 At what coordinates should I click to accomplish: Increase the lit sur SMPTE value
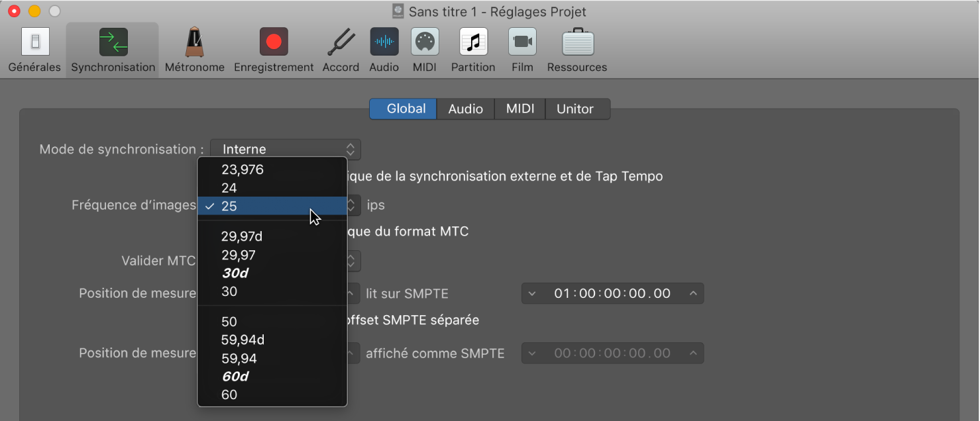693,294
